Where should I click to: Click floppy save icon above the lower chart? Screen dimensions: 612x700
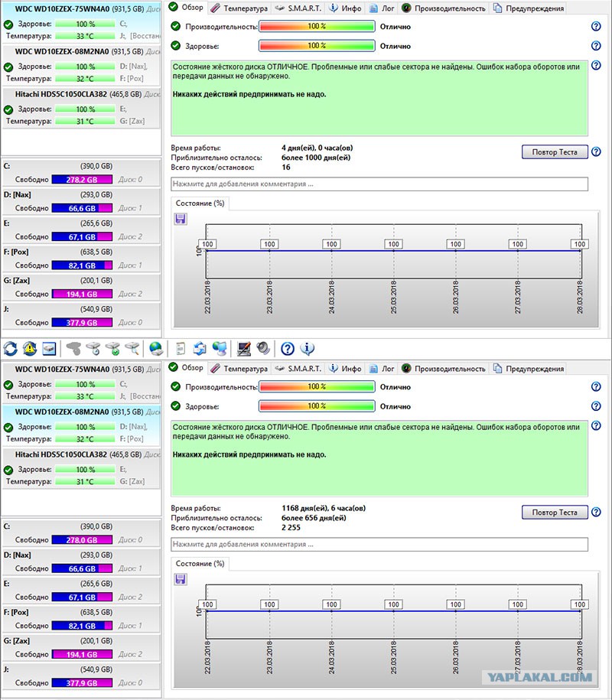pos(181,579)
